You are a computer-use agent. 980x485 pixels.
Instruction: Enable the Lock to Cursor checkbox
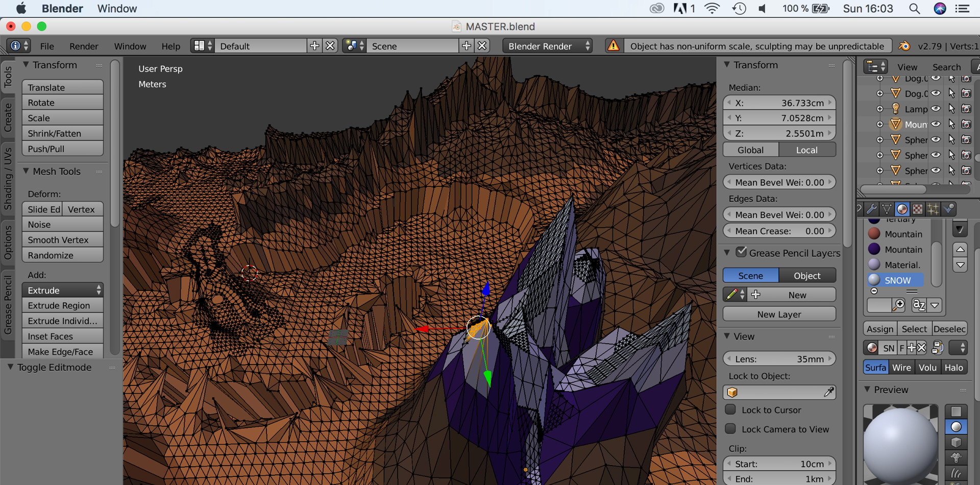tap(731, 409)
